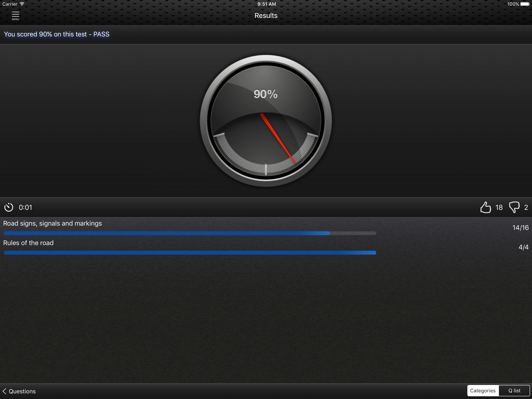Click the Rules of the road progress bar

(190, 253)
